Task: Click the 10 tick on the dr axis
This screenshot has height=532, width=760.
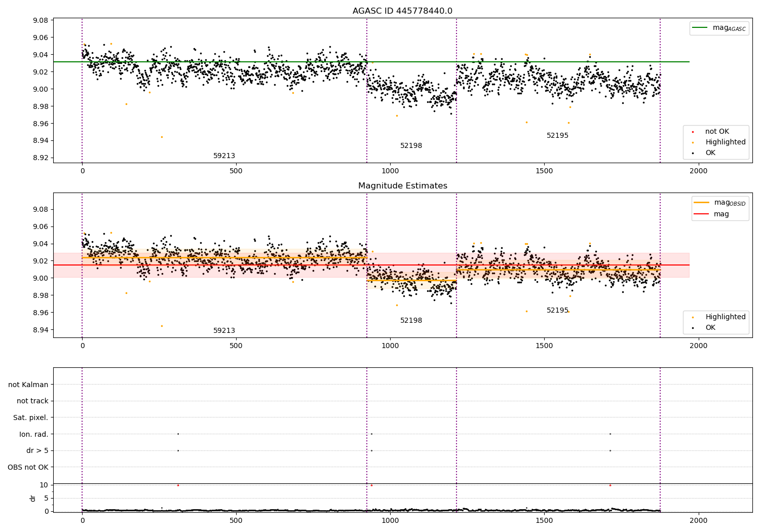Action: coord(44,485)
